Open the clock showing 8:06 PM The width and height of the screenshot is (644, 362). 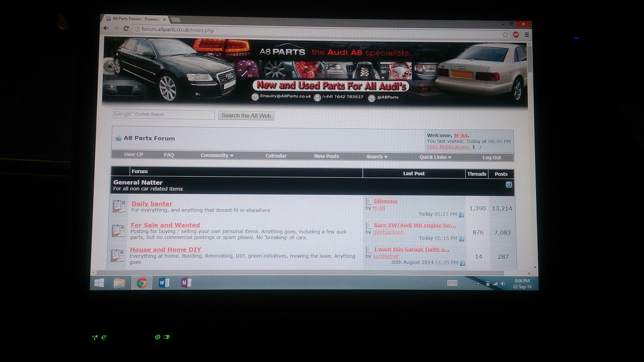click(522, 284)
